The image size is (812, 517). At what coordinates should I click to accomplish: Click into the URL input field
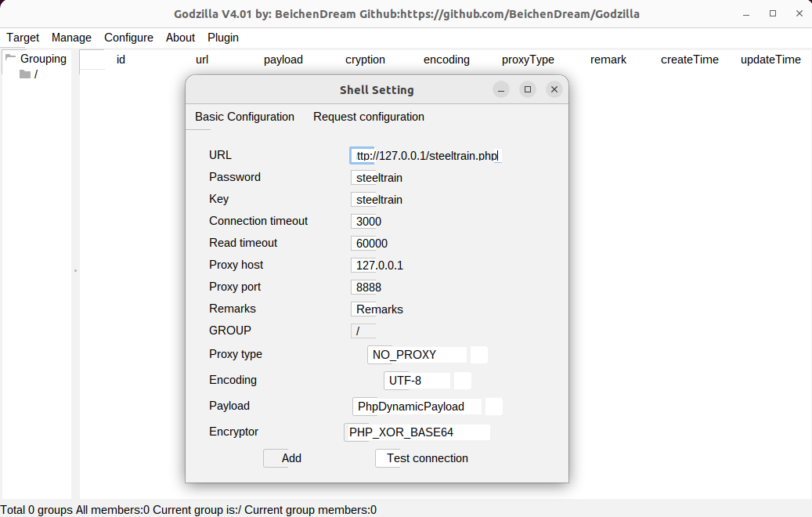coord(425,156)
